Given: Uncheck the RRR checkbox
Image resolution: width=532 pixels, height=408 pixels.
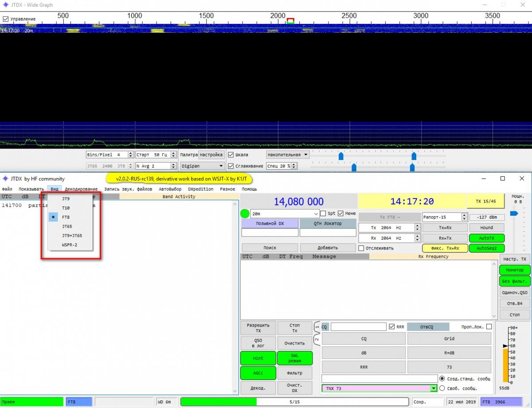Looking at the screenshot, I should (x=391, y=327).
